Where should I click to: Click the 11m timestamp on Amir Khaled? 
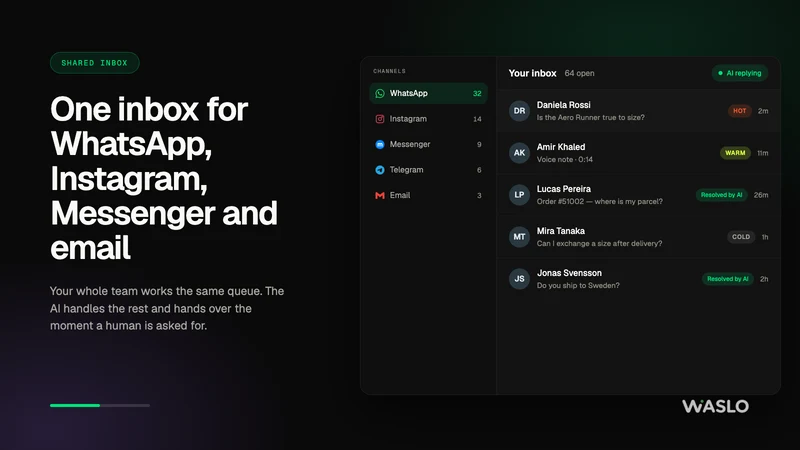762,153
